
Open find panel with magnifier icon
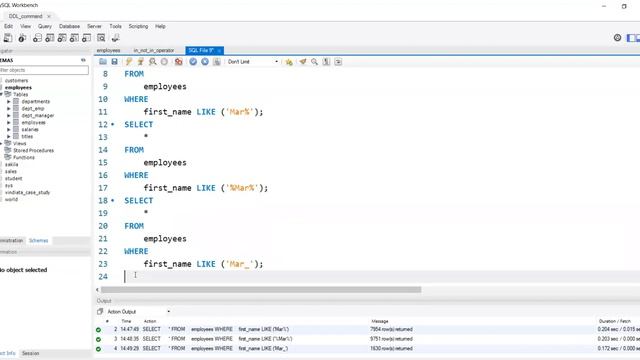click(314, 62)
